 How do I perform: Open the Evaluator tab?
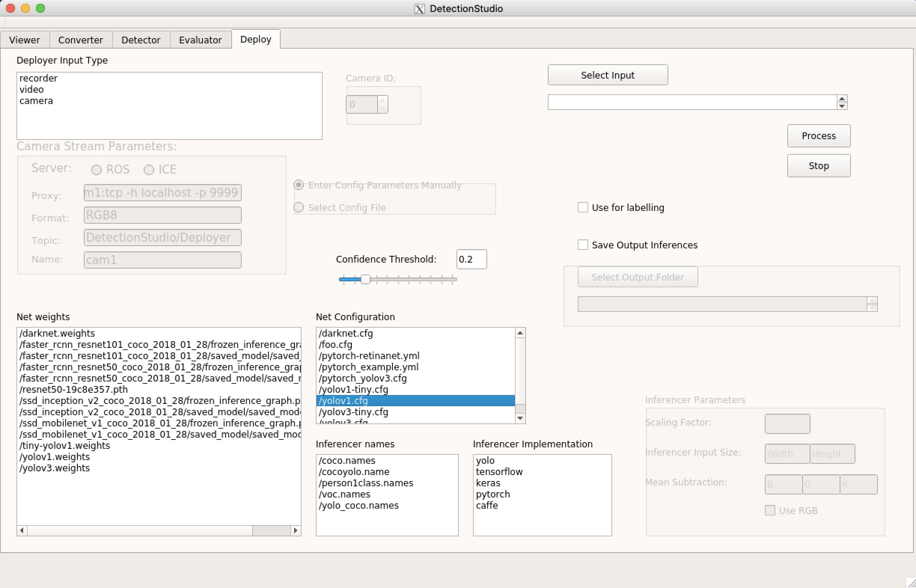click(x=200, y=40)
